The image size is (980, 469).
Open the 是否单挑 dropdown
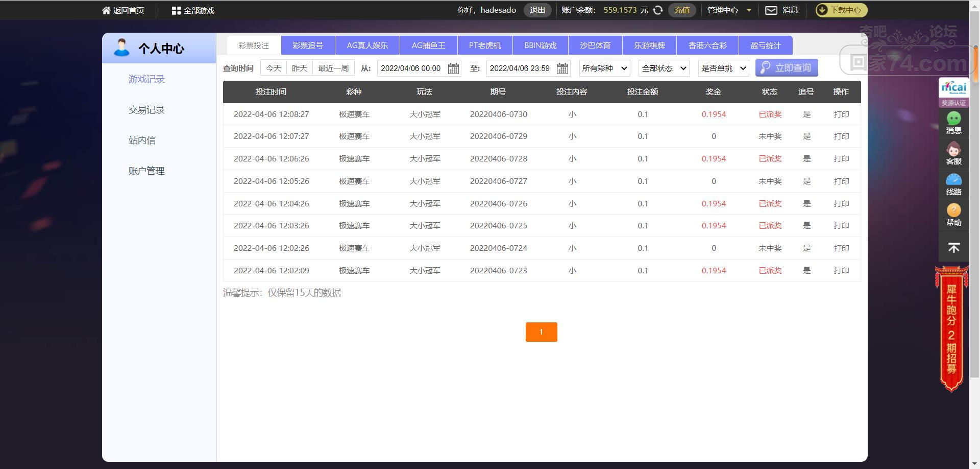(723, 68)
